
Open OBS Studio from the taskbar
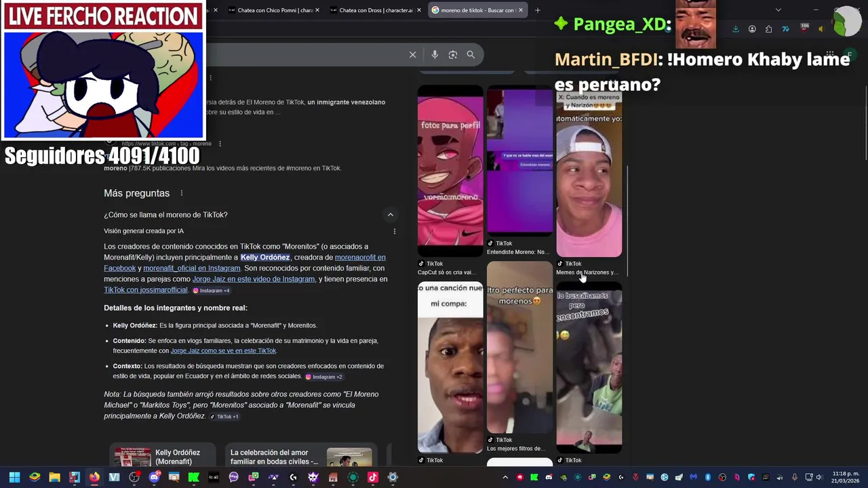134,477
